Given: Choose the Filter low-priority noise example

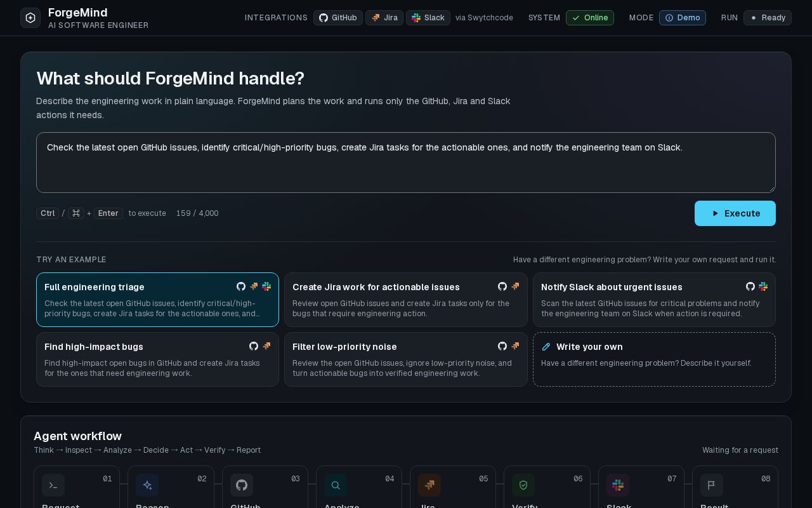Looking at the screenshot, I should 406,359.
